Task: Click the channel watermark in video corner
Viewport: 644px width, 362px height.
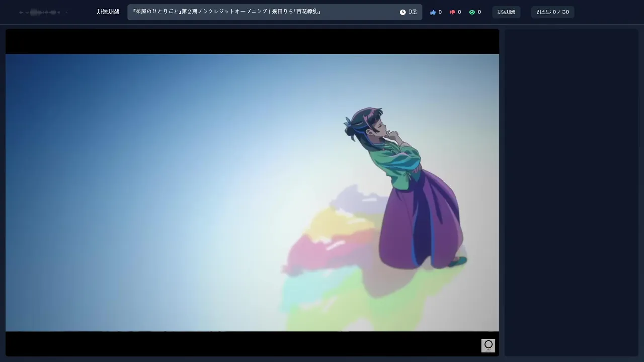Action: click(488, 346)
